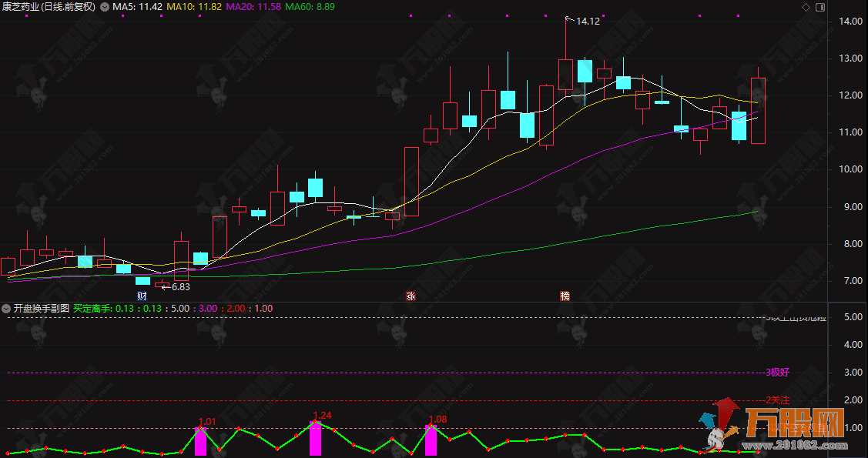
Task: Open the 财 event marker below the candles
Action: click(x=142, y=296)
